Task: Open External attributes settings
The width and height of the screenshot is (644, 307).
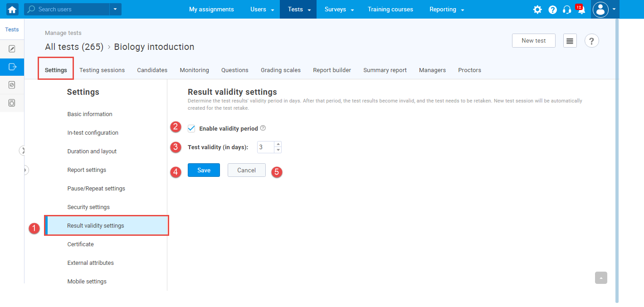Action: 91,263
